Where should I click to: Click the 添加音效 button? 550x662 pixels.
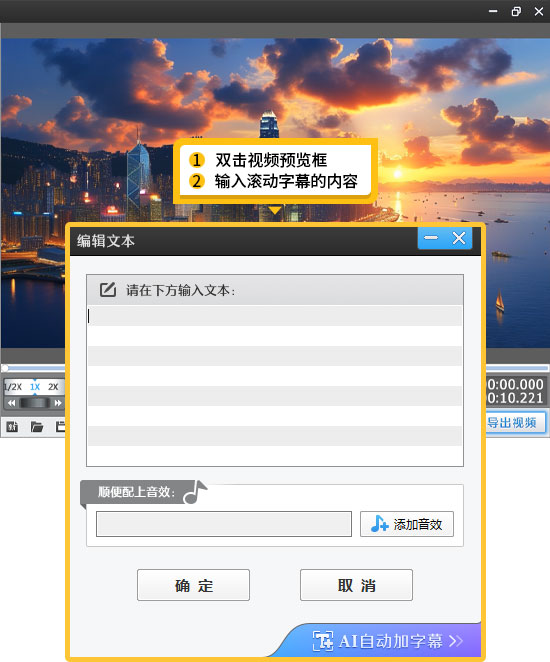click(407, 524)
